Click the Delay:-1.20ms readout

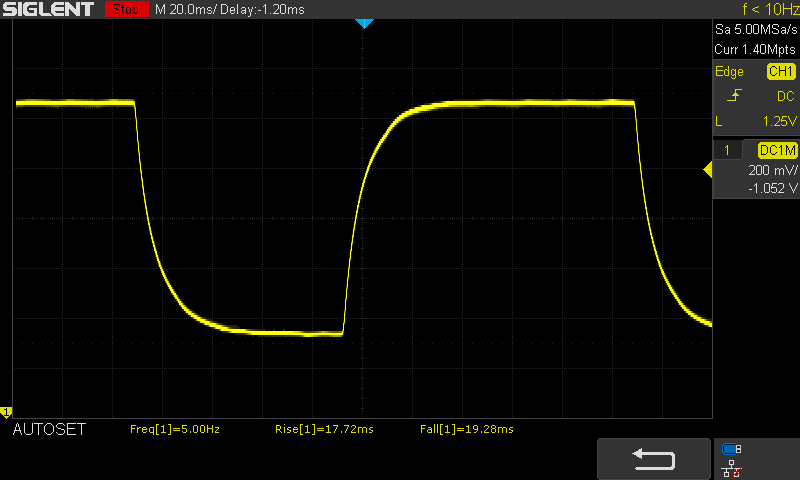pos(262,10)
